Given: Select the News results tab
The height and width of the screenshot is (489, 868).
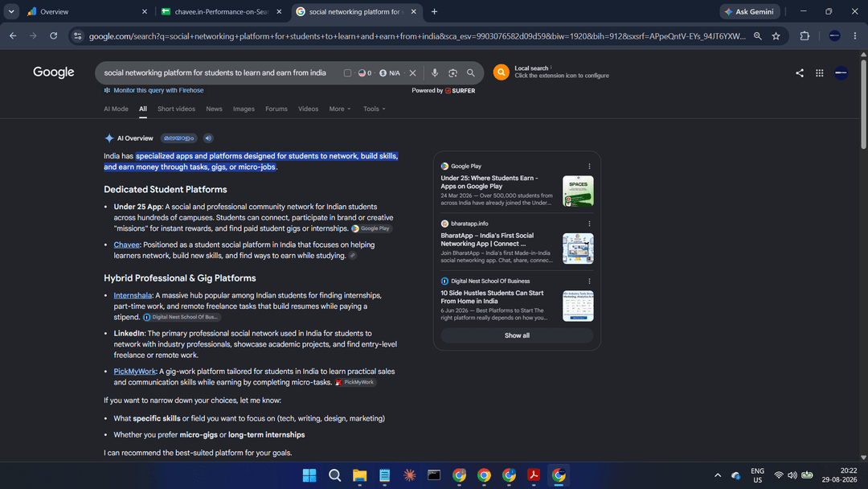Looking at the screenshot, I should (x=214, y=109).
